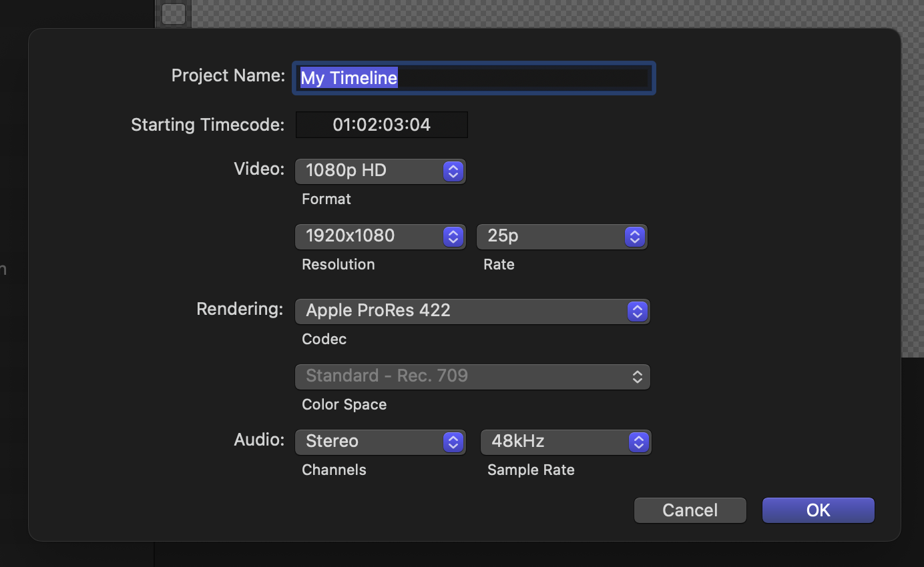
Task: Expand the Standard - Rec. 709 popup
Action: click(x=471, y=377)
